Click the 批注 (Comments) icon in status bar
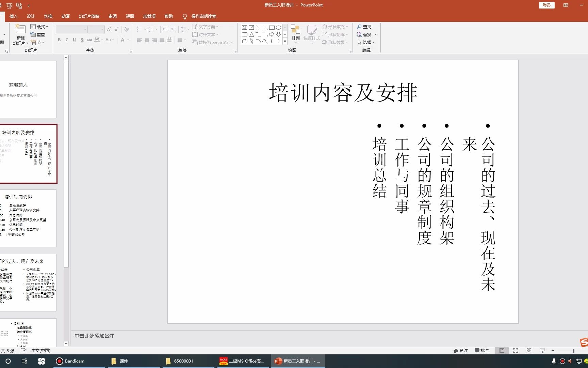Image resolution: width=588 pixels, height=368 pixels. [481, 350]
